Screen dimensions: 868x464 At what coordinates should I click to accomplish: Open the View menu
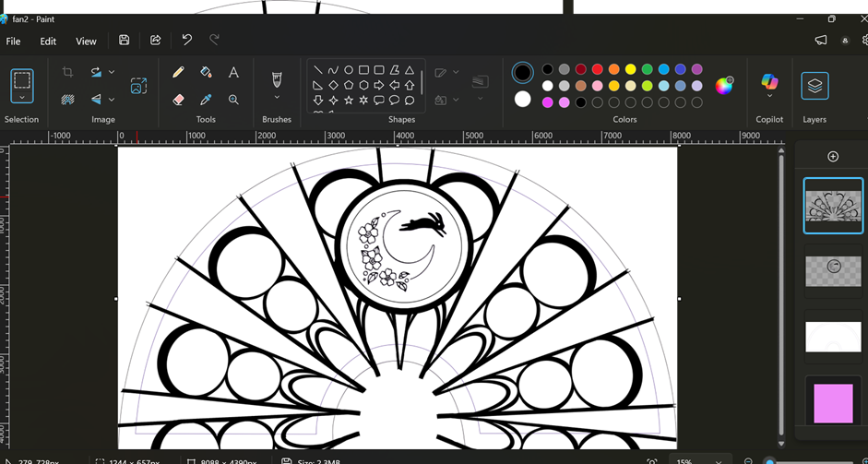86,41
